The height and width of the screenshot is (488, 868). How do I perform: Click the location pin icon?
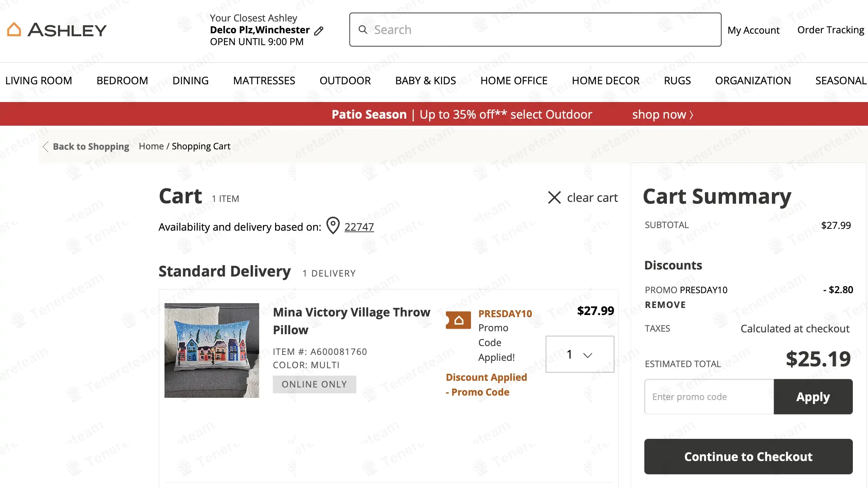click(333, 226)
